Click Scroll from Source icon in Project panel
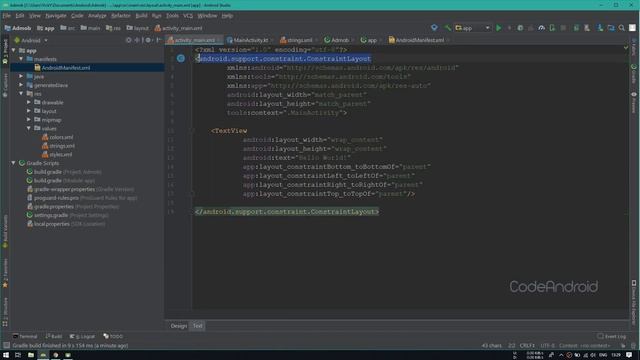640x360 pixels. point(129,40)
